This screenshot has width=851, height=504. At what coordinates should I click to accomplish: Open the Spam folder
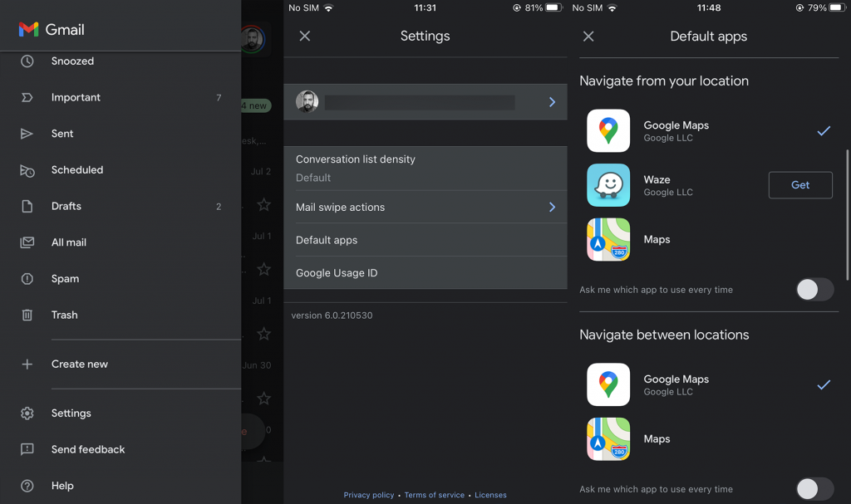coord(121,279)
